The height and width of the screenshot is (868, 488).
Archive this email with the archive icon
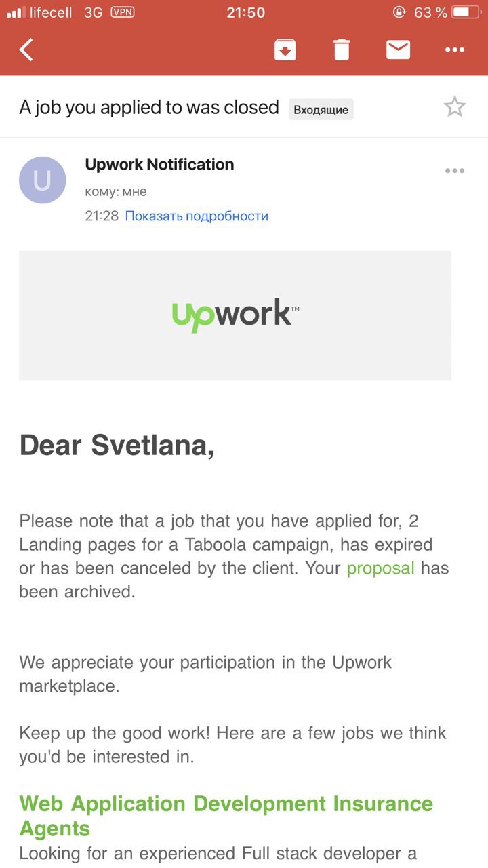pyautogui.click(x=285, y=50)
